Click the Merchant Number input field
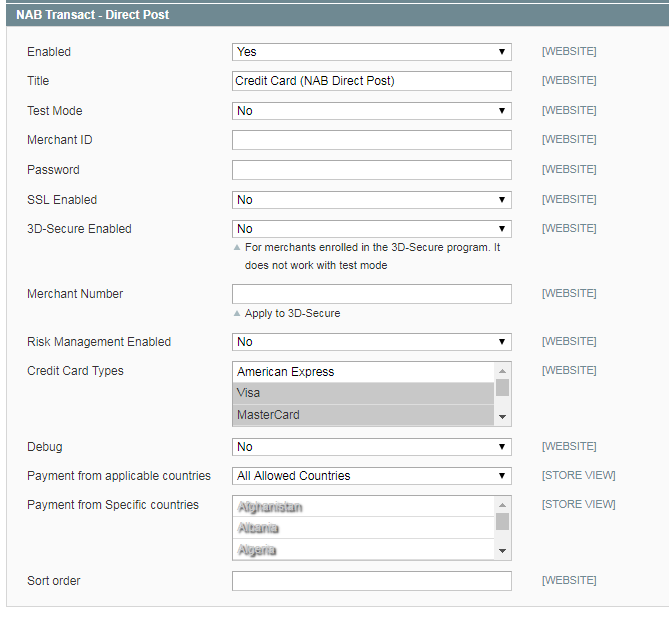This screenshot has width=669, height=617. tap(371, 294)
